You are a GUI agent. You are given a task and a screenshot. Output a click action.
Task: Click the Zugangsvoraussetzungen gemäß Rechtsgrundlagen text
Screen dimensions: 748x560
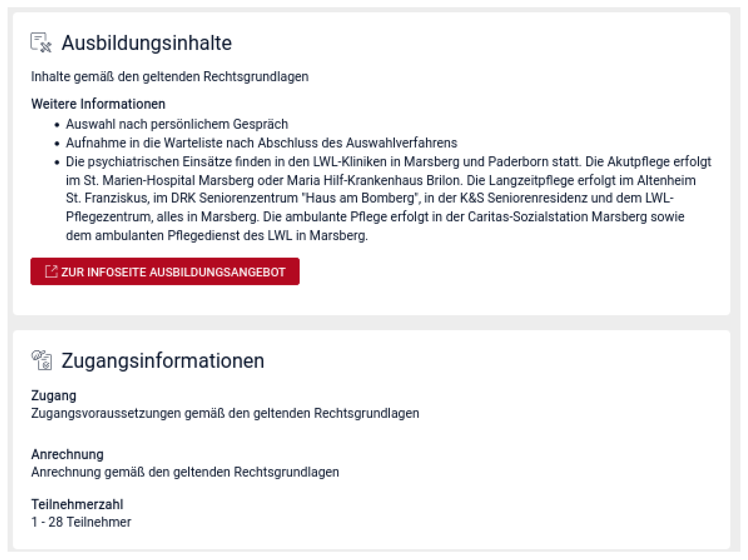[x=225, y=413]
